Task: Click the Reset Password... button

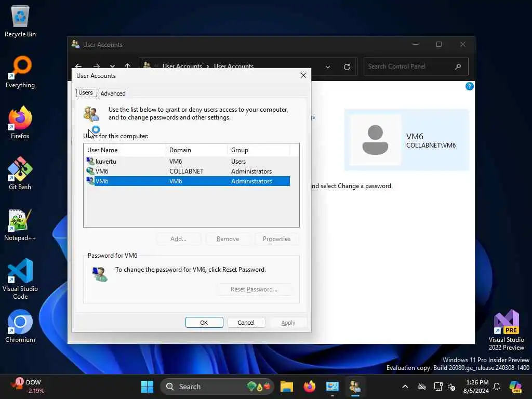Action: 254,289
